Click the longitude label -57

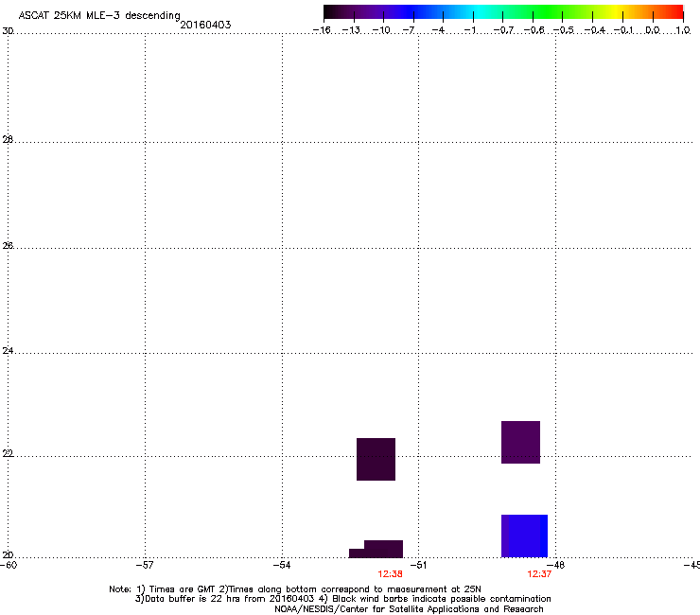pyautogui.click(x=145, y=565)
